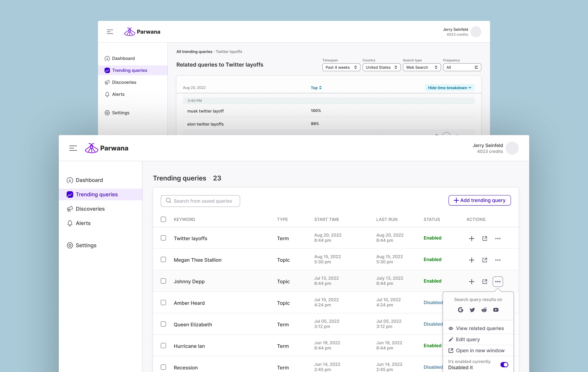
Task: Check the Amber Heard row checkbox
Action: (x=163, y=302)
